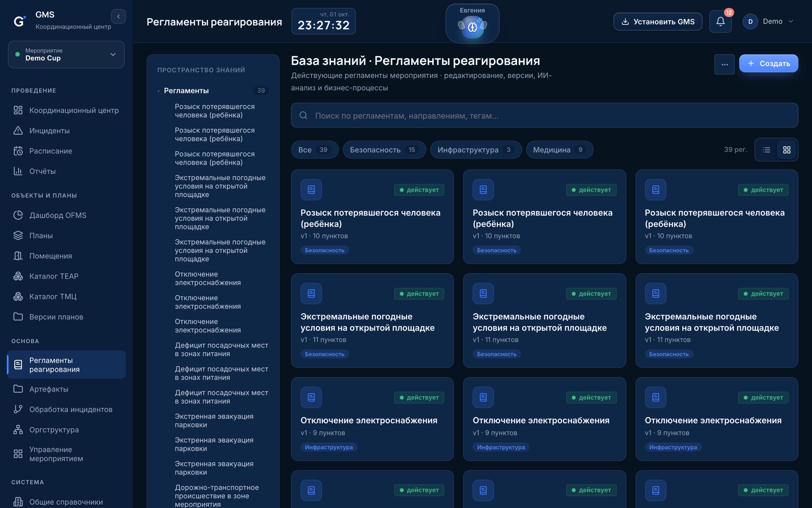Open the Мероприятие Demo Cup dropdown
The image size is (812, 508).
click(66, 54)
